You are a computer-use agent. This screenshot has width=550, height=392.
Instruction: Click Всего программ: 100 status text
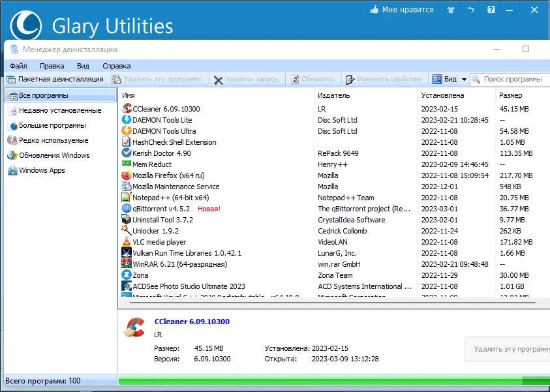pyautogui.click(x=43, y=381)
